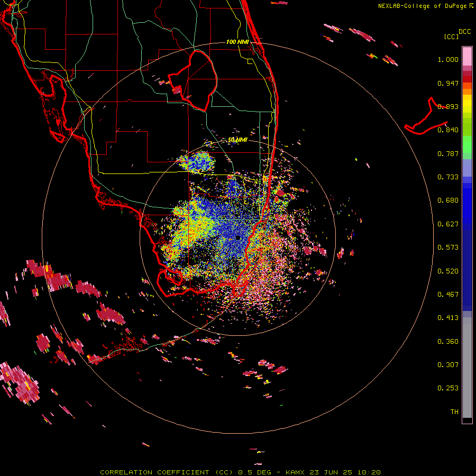Click the 0.947 scale value
This screenshot has width=476, height=476.
click(x=448, y=83)
